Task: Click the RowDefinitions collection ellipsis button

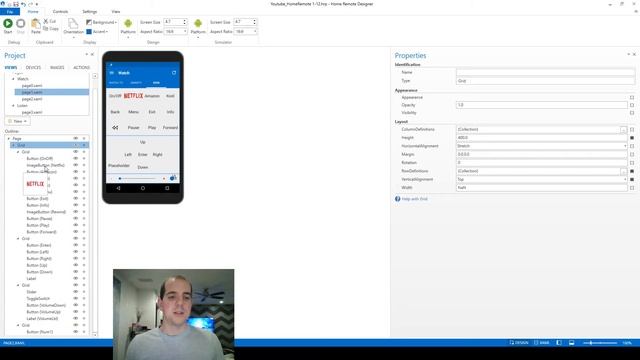Action: pos(623,171)
